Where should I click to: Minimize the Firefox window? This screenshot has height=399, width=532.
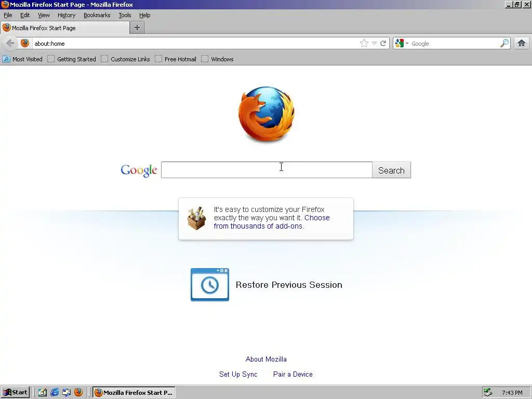[x=508, y=4]
